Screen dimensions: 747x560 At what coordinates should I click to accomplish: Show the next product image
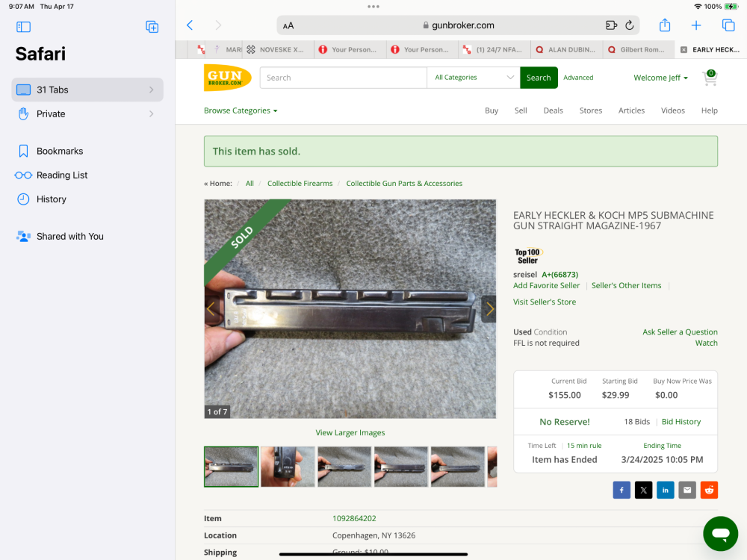[x=489, y=309]
